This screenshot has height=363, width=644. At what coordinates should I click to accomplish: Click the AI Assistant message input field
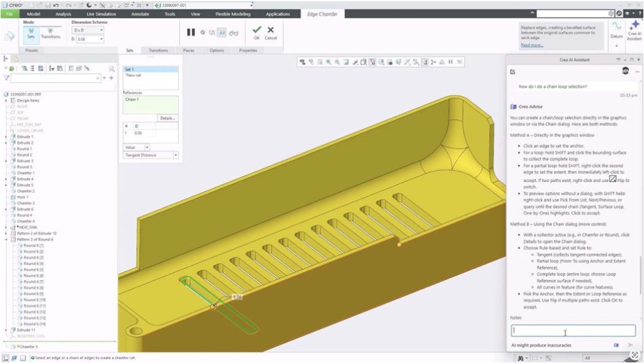coord(573,331)
